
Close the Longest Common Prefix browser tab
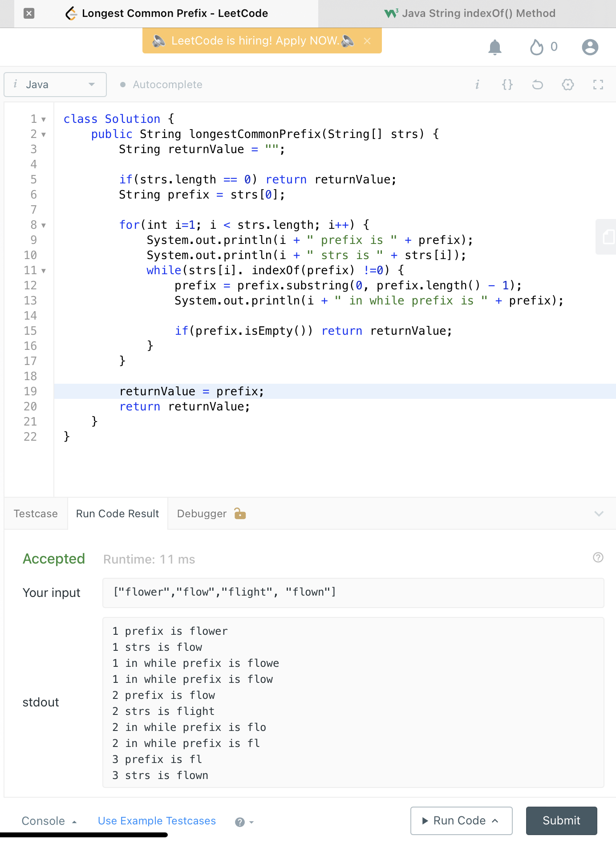tap(29, 13)
